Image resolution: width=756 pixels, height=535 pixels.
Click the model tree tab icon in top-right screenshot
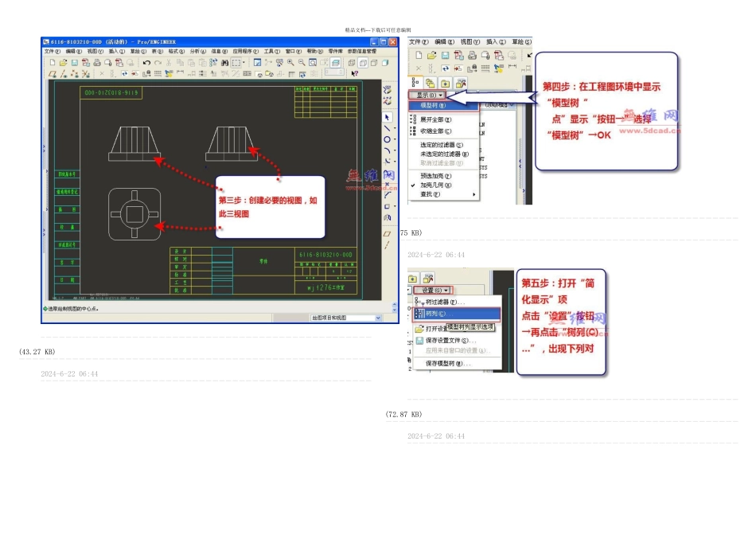(x=415, y=83)
